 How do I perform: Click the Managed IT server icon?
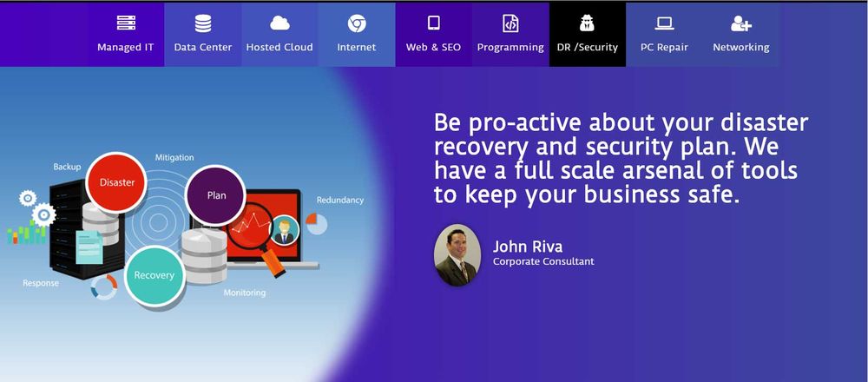tap(126, 23)
